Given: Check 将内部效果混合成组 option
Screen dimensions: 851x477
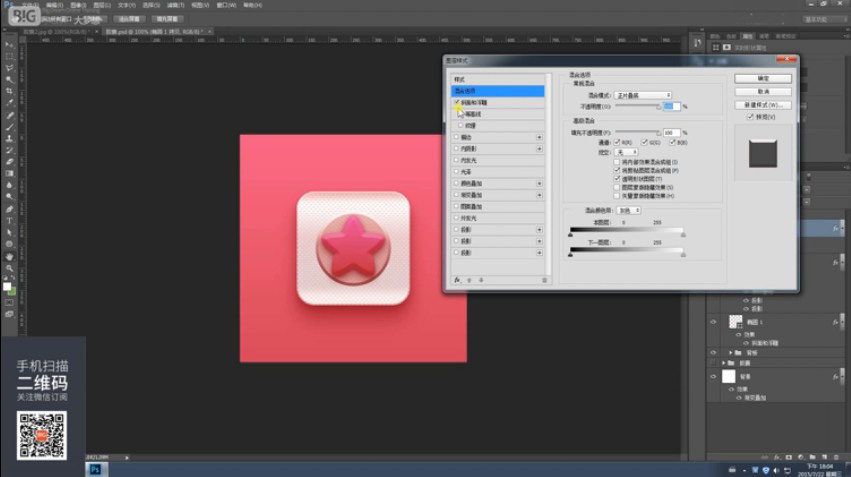Looking at the screenshot, I should [x=617, y=162].
